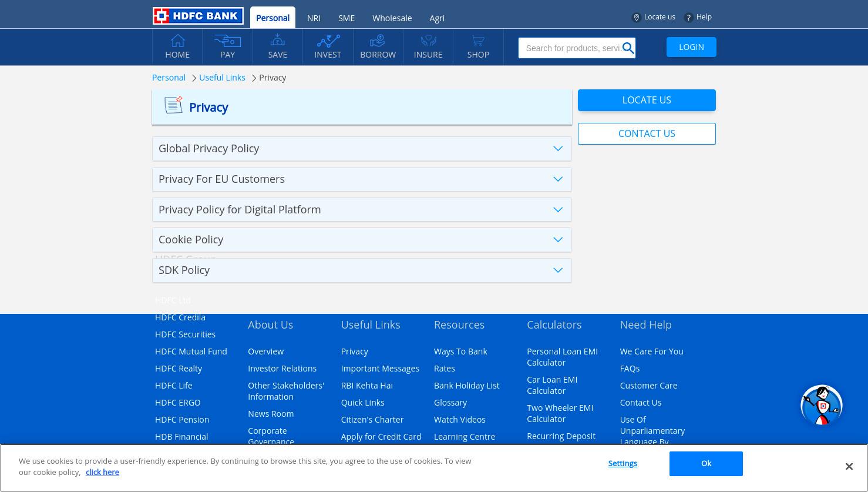
Task: Open the SHOP cart icon
Action: pyautogui.click(x=478, y=41)
